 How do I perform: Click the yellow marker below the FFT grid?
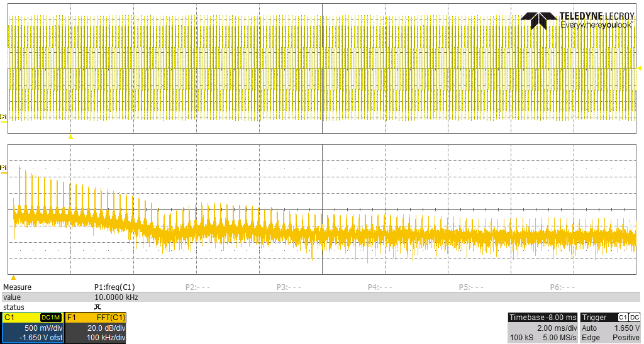pos(13,277)
